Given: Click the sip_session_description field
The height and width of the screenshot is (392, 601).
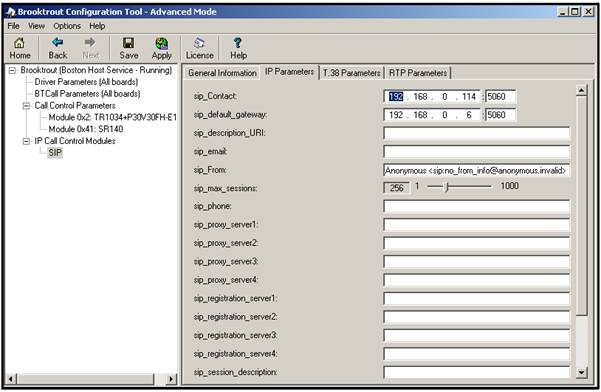Looking at the screenshot, I should pos(477,372).
